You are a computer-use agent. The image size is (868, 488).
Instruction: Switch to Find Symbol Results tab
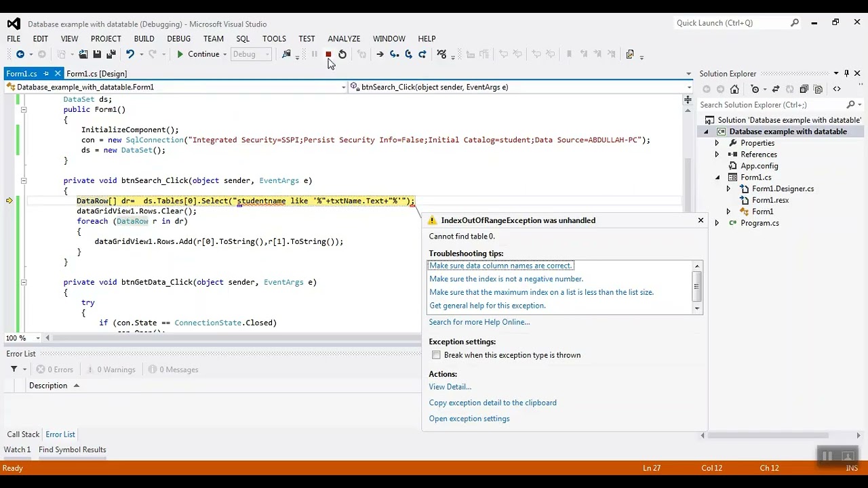[x=73, y=449]
